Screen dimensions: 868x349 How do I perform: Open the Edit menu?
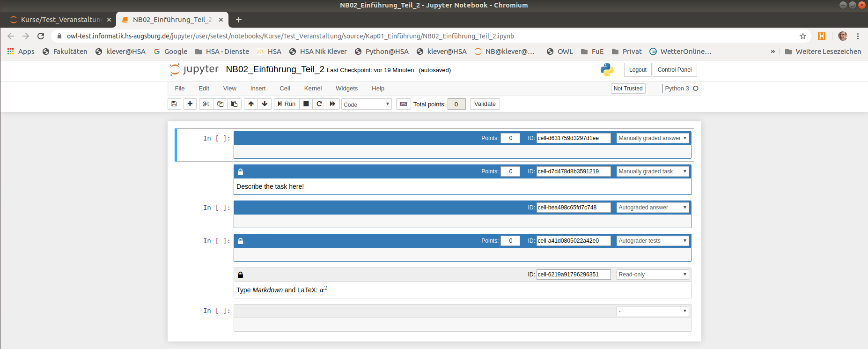click(204, 89)
